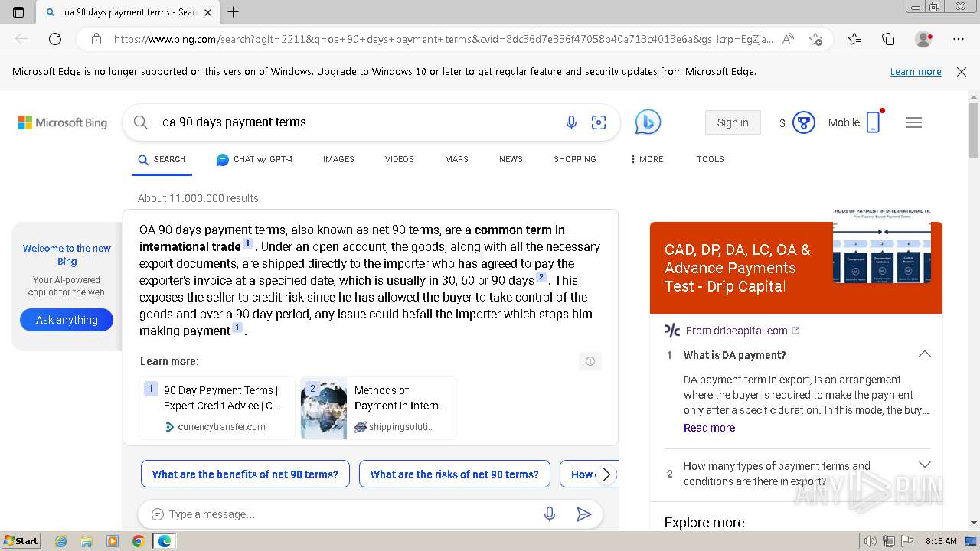This screenshot has height=551, width=980.
Task: Open Internet Explorer from taskbar
Action: (x=60, y=541)
